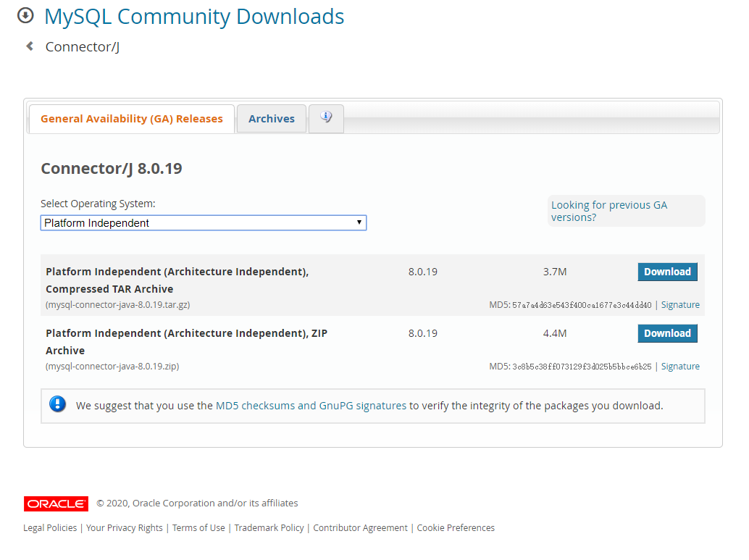Click the Oracle Corporation copyright text

coord(197,503)
